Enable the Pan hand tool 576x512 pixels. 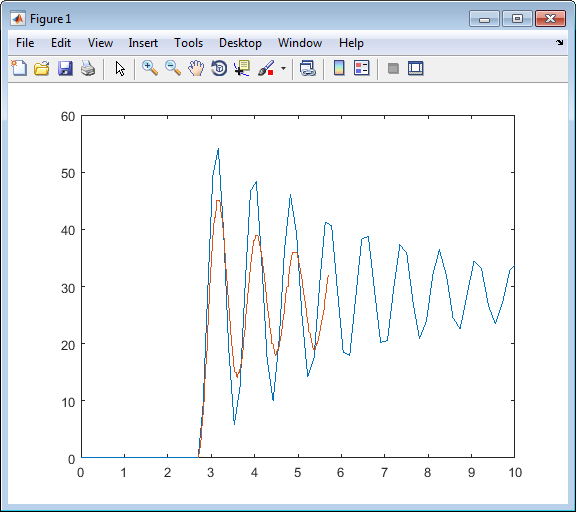tap(196, 68)
